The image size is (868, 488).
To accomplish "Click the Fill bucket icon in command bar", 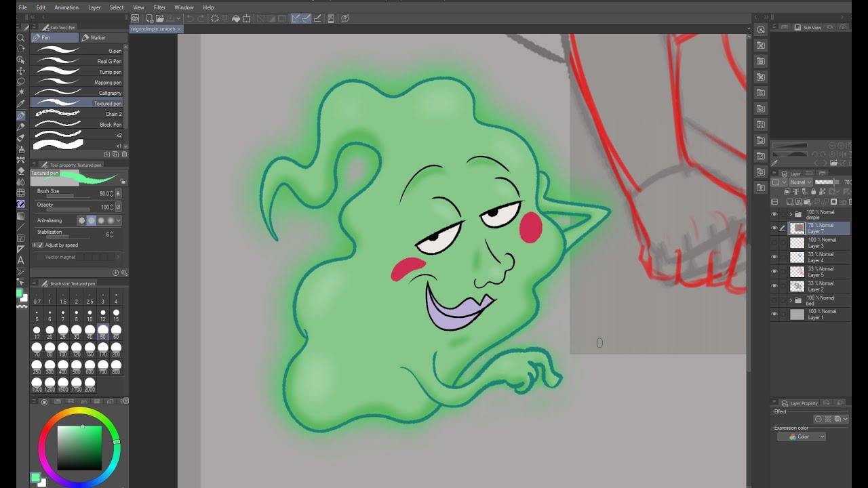I will [235, 18].
